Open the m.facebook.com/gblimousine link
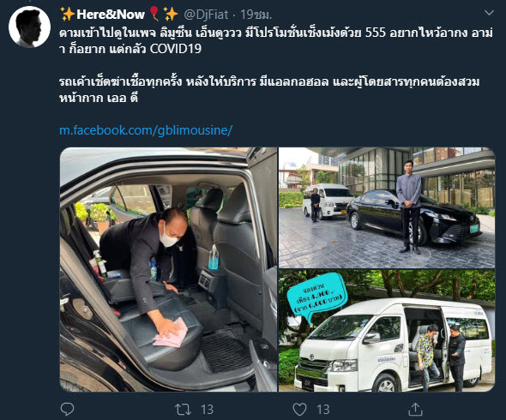Viewport: 506px width, 420px height. pos(146,130)
